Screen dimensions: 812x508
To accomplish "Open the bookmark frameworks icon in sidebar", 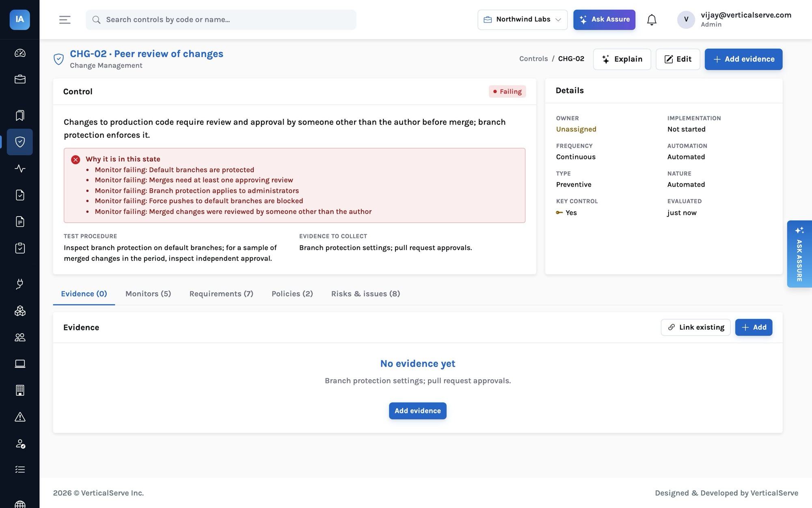I will click(x=20, y=115).
